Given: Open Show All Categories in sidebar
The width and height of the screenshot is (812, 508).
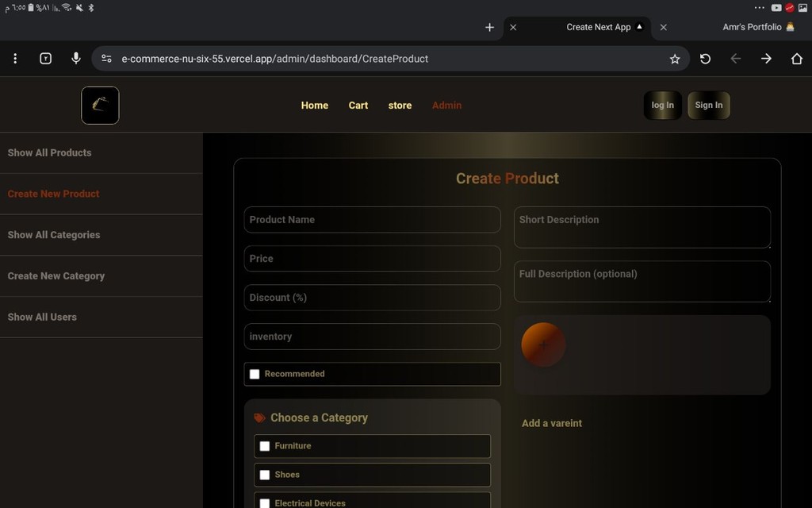Looking at the screenshot, I should point(101,235).
